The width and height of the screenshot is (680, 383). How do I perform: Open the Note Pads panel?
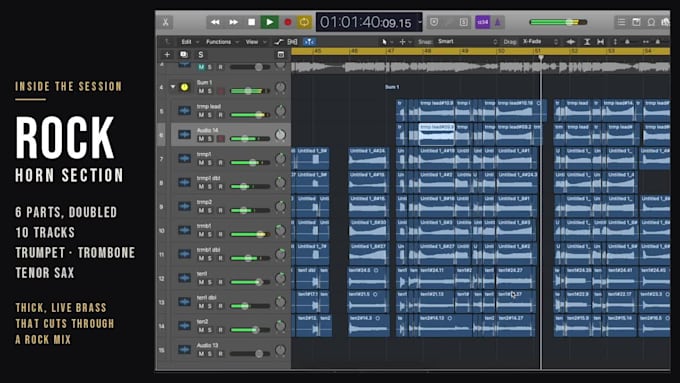coord(636,22)
